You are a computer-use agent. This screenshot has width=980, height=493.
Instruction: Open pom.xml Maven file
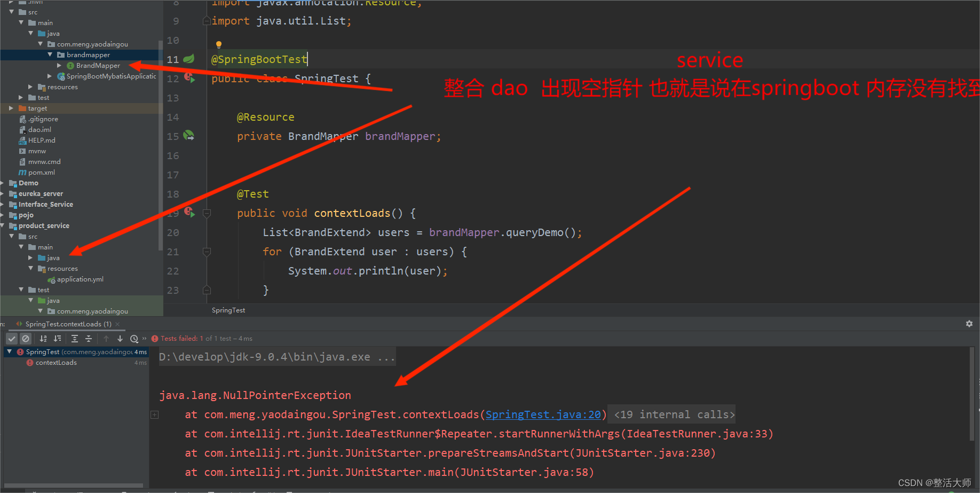point(41,173)
